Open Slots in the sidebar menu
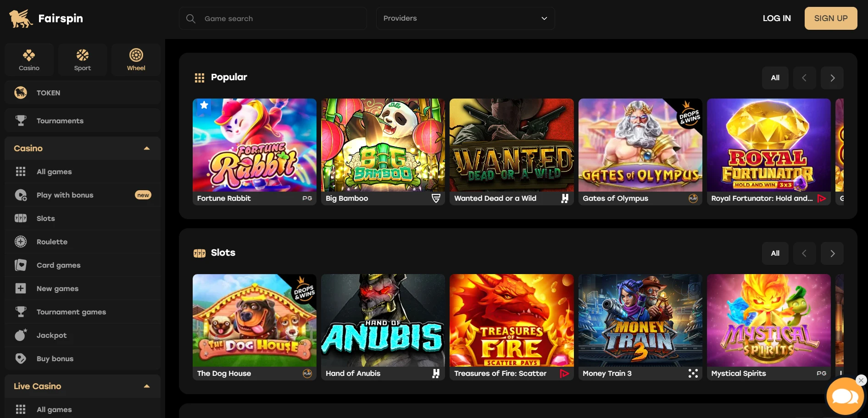This screenshot has height=418, width=868. pos(83,218)
